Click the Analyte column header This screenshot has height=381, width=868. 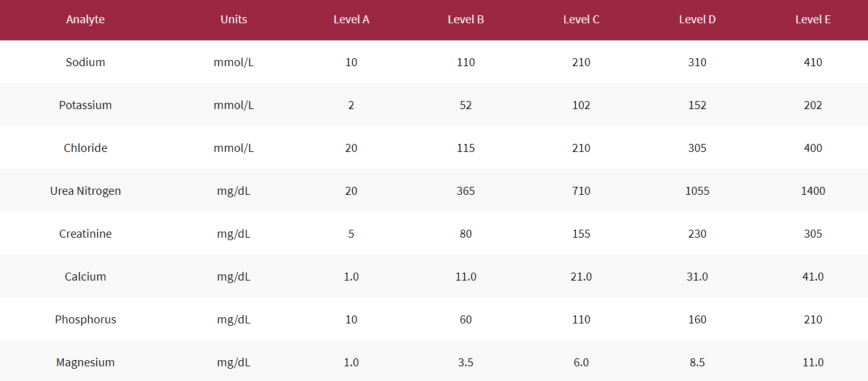click(85, 20)
